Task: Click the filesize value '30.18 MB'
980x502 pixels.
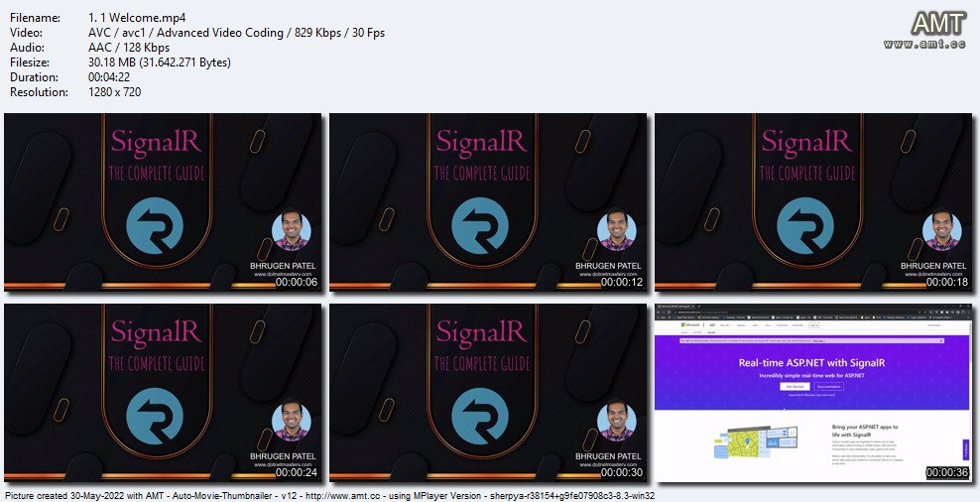Action: coord(160,63)
